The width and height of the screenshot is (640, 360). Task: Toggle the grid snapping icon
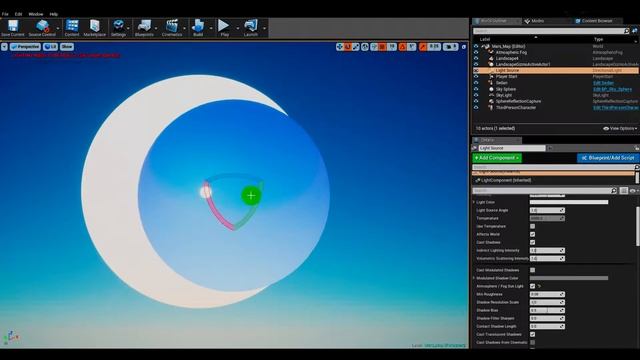click(382, 47)
